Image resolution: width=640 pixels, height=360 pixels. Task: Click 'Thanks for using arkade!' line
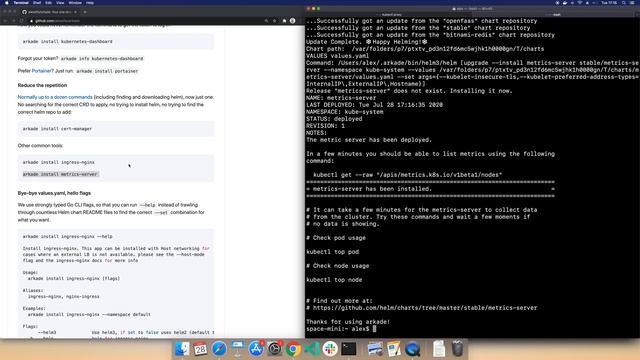pyautogui.click(x=348, y=322)
